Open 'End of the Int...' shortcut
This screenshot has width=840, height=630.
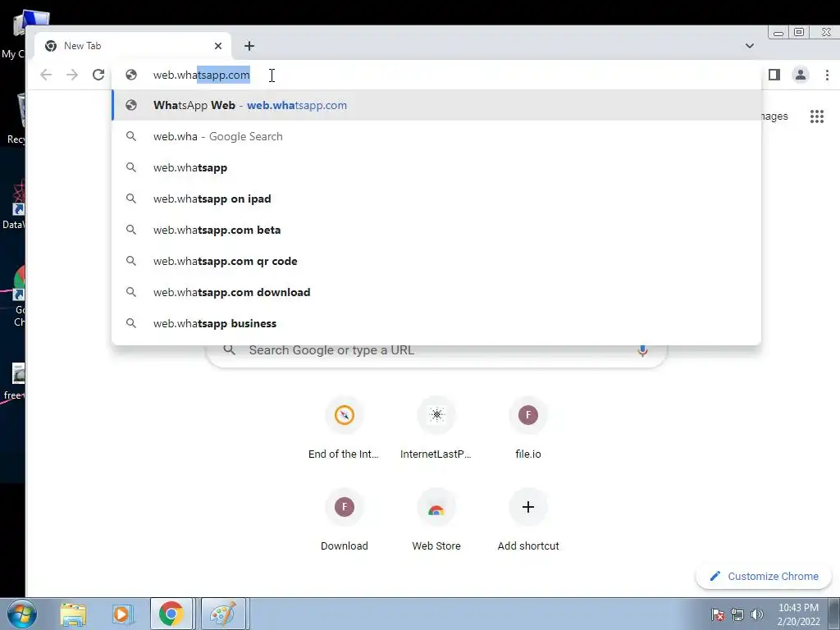(x=344, y=427)
